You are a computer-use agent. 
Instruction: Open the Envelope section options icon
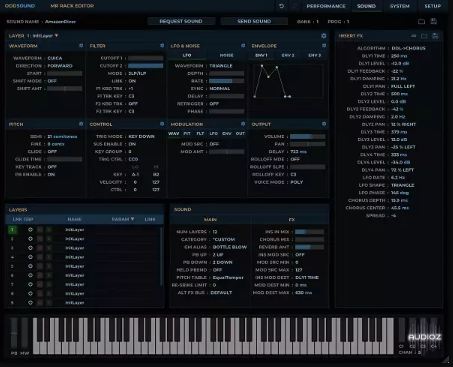(324, 46)
